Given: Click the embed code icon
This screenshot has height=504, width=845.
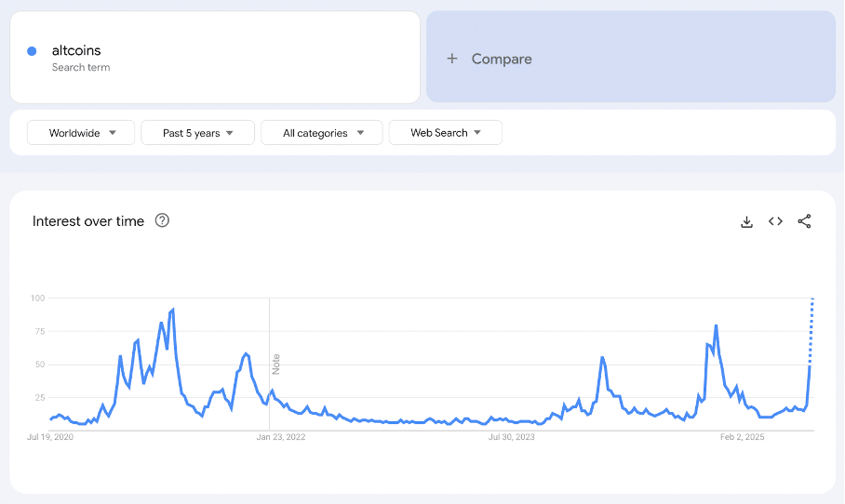Looking at the screenshot, I should click(775, 221).
